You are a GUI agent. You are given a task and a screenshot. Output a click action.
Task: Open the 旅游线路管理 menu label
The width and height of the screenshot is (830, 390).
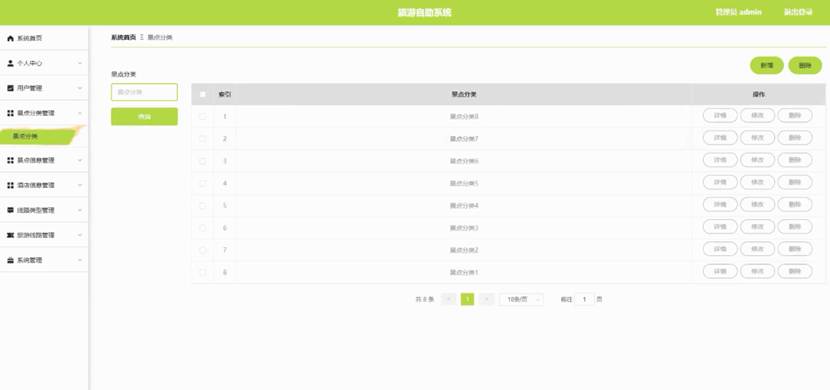[35, 235]
